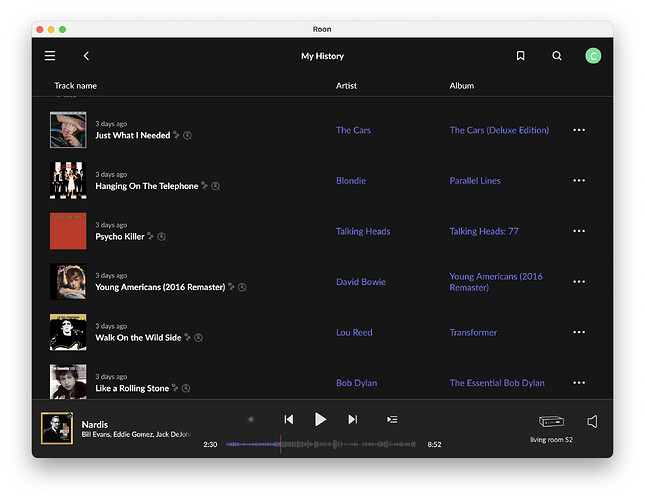Skip to the previous track
Viewport: 645px width, 500px height.
(x=289, y=419)
